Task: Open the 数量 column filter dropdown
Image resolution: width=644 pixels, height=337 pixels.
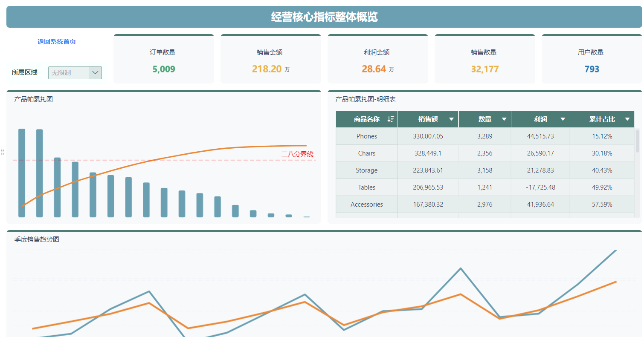Action: pos(505,119)
